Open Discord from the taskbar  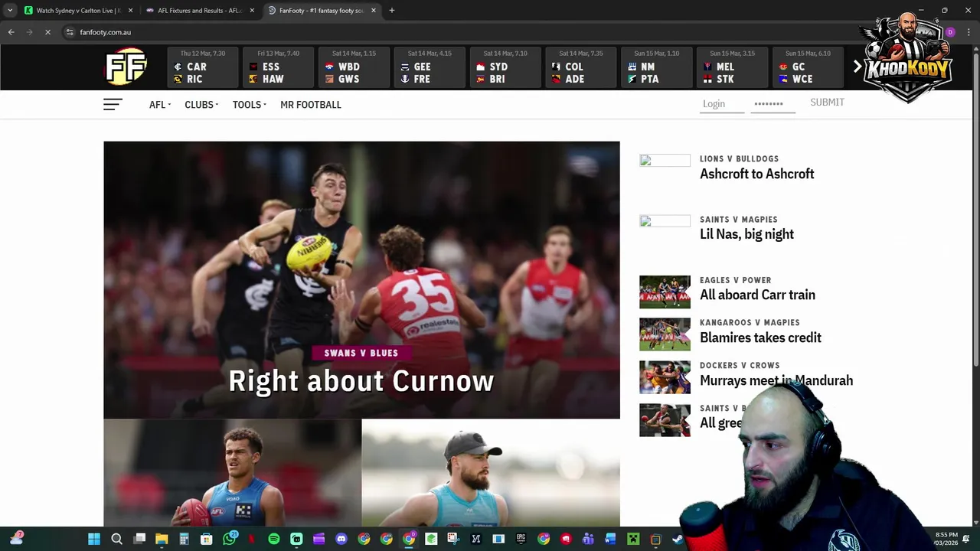click(x=341, y=540)
